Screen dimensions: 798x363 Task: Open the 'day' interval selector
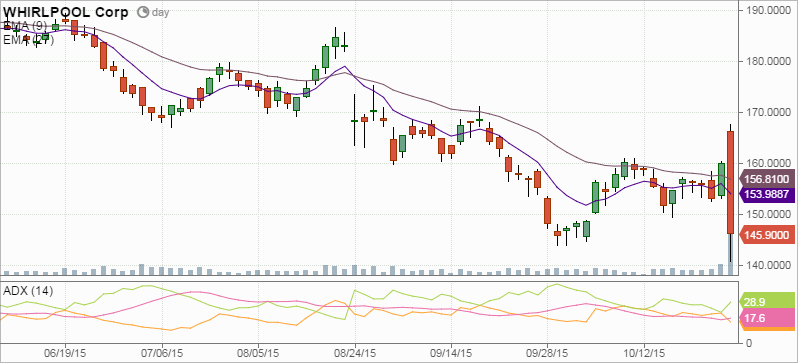point(160,13)
